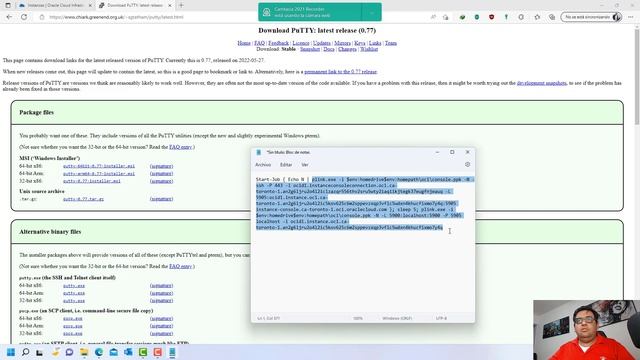Open Notepad settings gear icon
The image size is (640, 360).
(467, 164)
